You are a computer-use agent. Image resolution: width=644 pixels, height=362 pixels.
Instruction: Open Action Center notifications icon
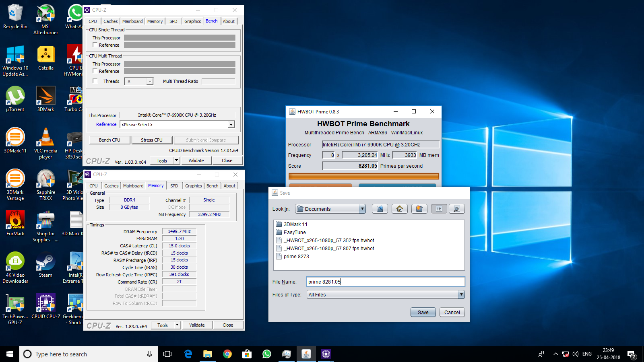click(632, 354)
